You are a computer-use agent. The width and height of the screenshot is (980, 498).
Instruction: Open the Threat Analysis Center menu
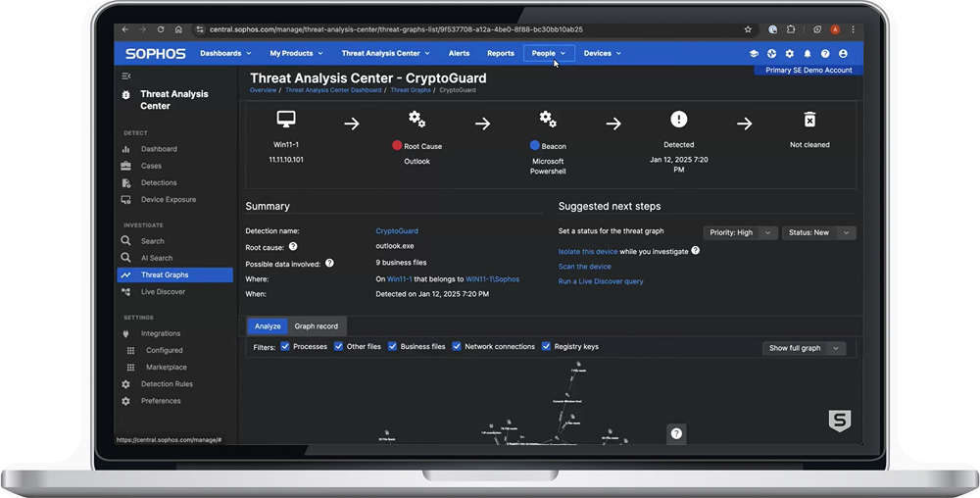click(385, 53)
